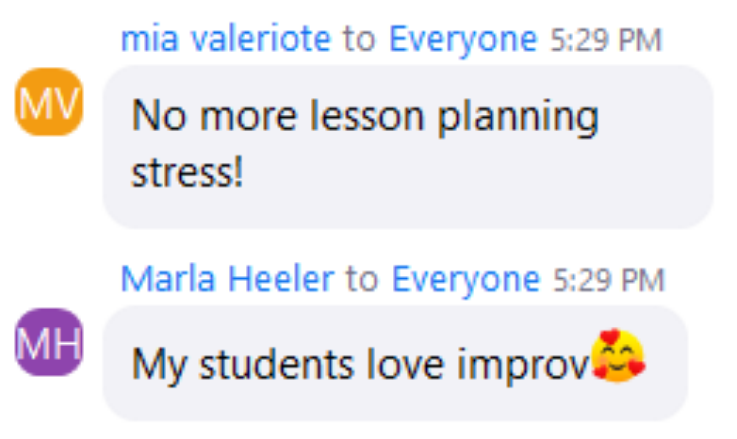Select Everyone recipient in Marla's message header

point(464,279)
